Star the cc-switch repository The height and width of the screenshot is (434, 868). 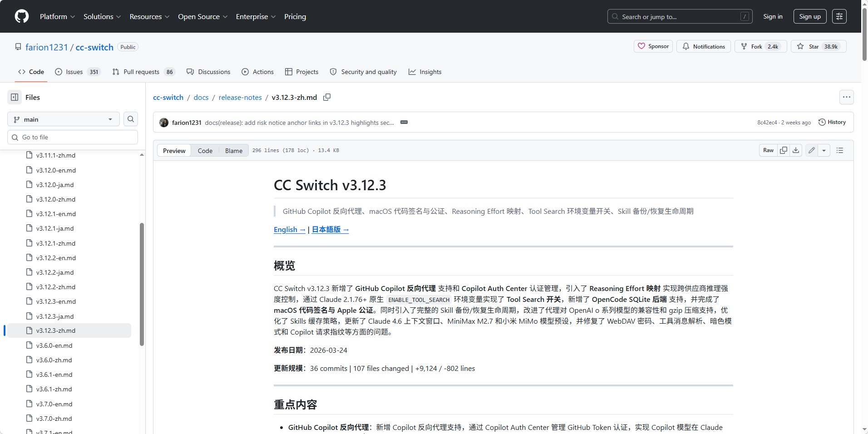coord(819,46)
